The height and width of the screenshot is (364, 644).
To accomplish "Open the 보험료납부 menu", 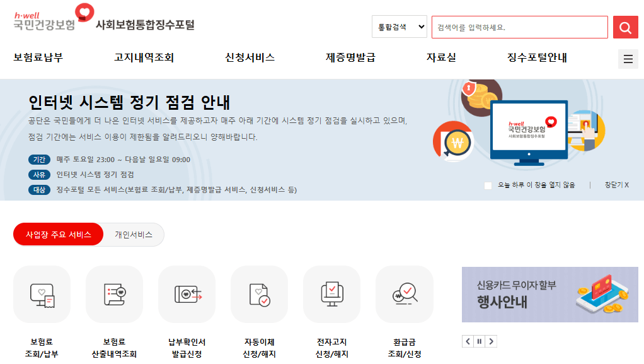I will pos(38,57).
